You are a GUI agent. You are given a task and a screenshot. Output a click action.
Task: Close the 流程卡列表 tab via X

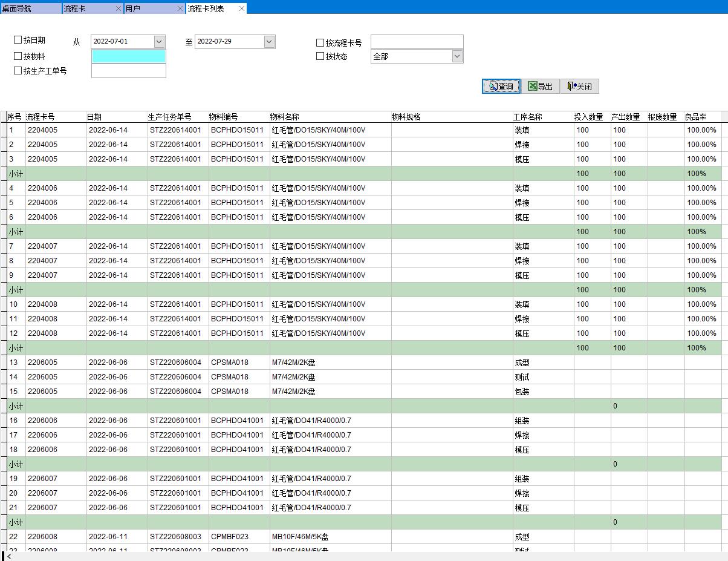tap(242, 8)
